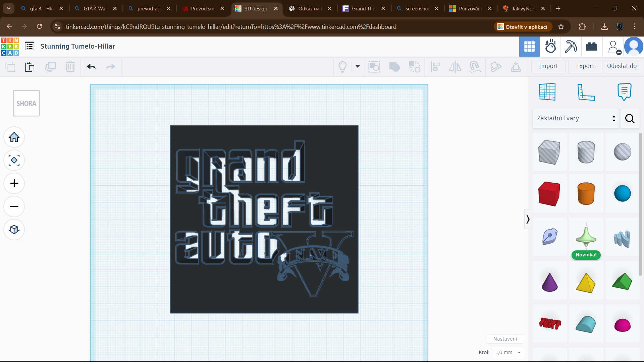Click the Fit all in view icon
644x362 pixels.
pos(14,160)
